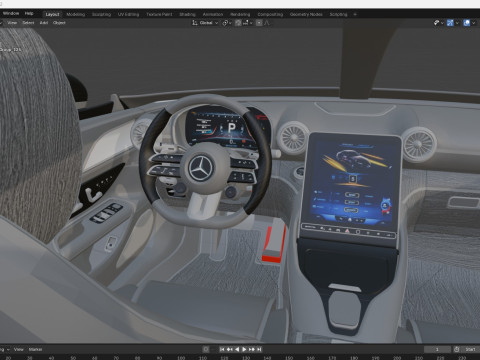Open the viewport Select menu
This screenshot has height=360, width=480.
28,23
